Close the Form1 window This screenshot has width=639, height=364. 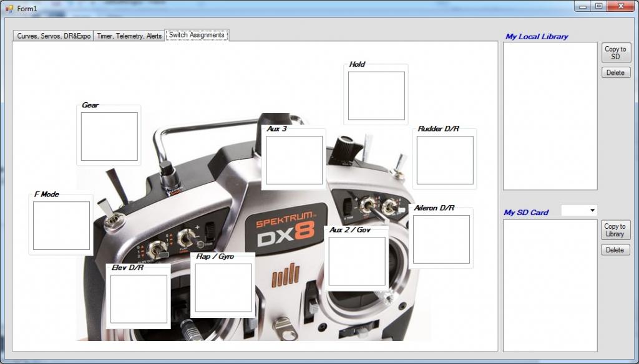(621, 6)
